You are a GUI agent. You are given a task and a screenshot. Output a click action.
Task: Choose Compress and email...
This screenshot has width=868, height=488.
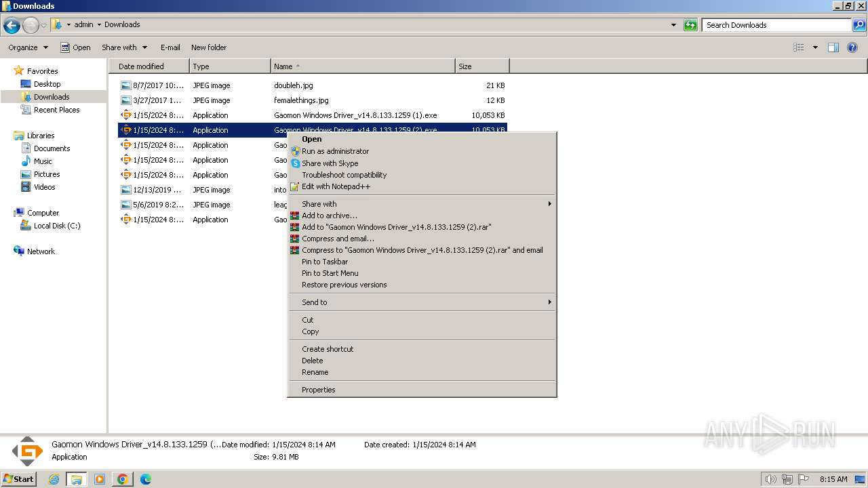(422, 239)
